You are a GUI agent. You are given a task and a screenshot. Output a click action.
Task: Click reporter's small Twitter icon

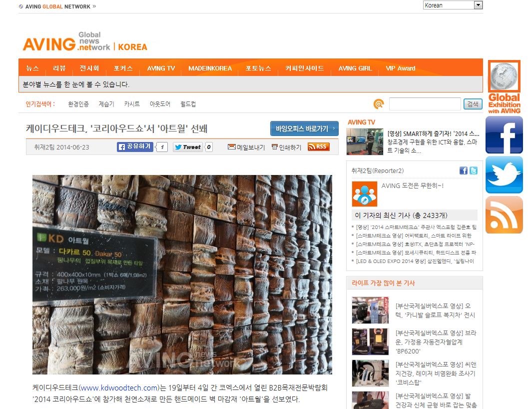[x=473, y=170]
